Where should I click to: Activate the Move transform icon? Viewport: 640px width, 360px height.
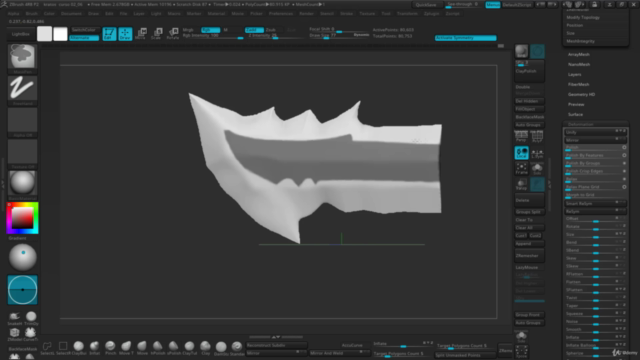click(140, 34)
